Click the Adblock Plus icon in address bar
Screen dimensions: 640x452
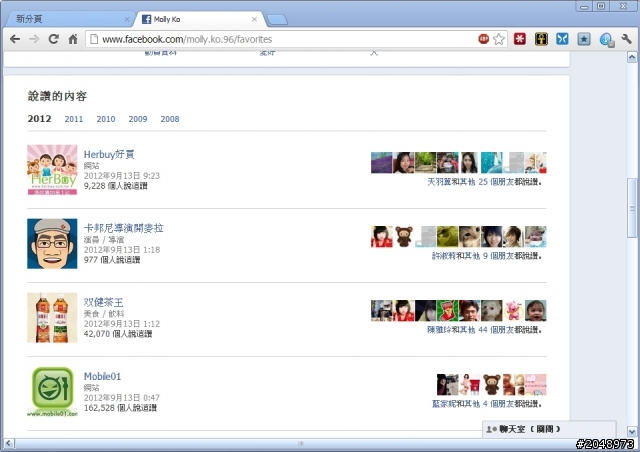tap(483, 39)
